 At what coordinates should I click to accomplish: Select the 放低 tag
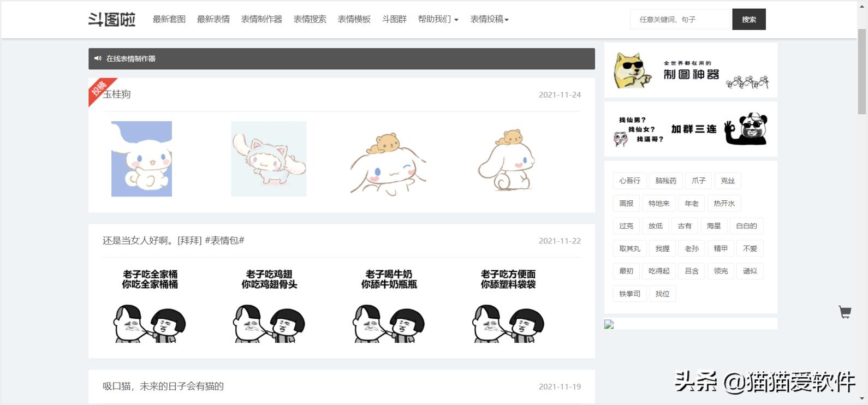(656, 226)
